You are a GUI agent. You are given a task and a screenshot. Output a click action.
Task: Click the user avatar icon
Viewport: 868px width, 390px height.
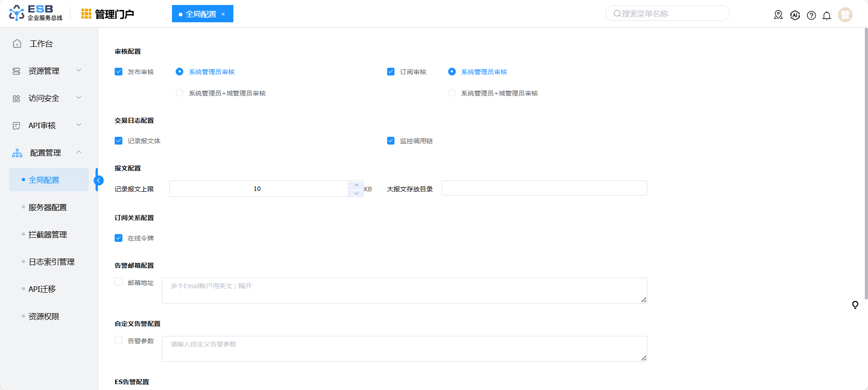[x=845, y=15]
